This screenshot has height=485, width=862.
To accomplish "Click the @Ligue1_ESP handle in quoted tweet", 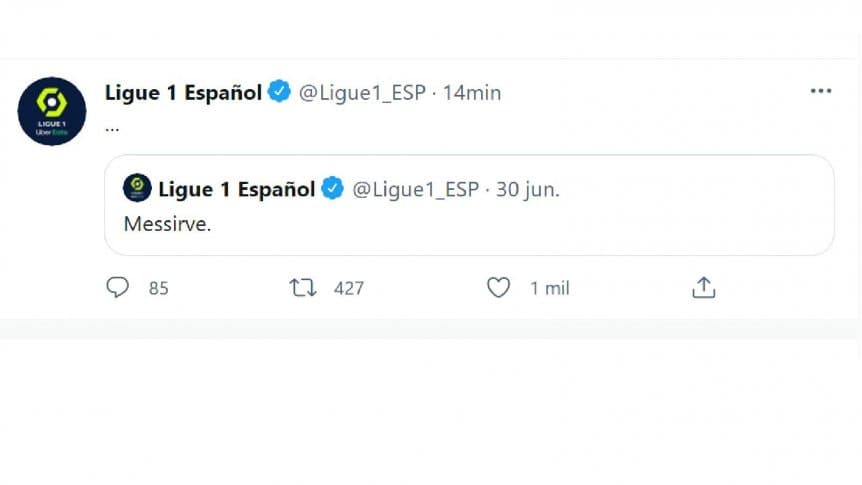I will tap(415, 189).
